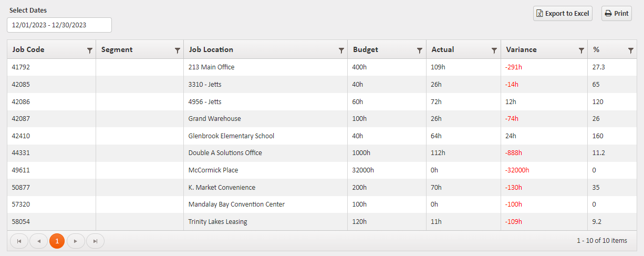Jump to last page of results

tap(95, 241)
